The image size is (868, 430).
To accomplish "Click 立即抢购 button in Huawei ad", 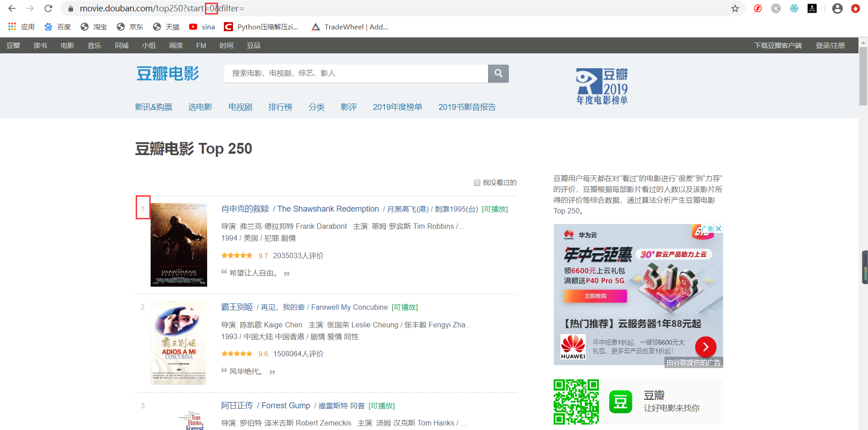I will coord(595,296).
